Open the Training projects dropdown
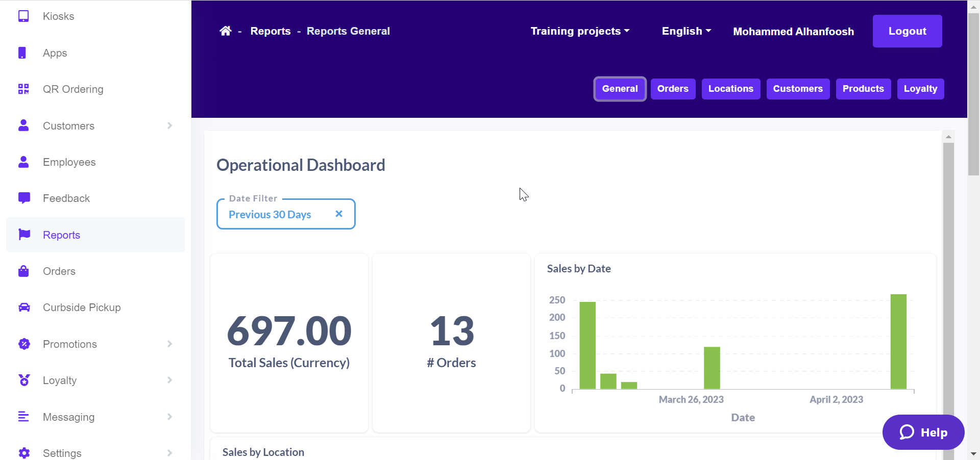Screen dimensions: 980x460 tap(580, 31)
